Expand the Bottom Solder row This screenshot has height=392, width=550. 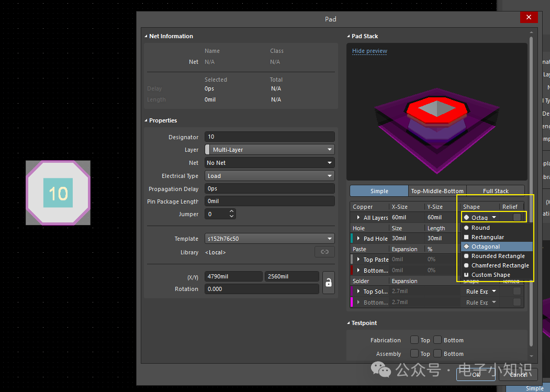[358, 302]
